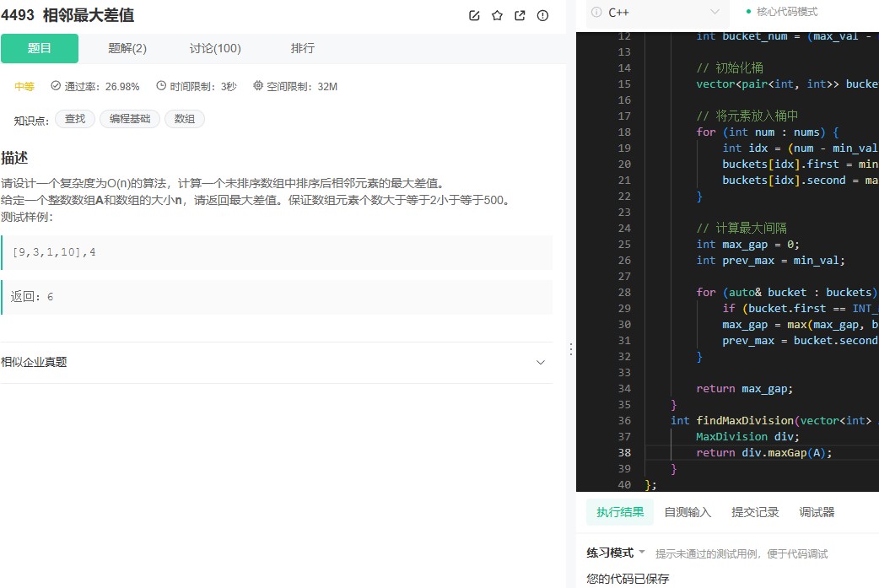
Task: Click the 描述 heading
Action: point(14,158)
